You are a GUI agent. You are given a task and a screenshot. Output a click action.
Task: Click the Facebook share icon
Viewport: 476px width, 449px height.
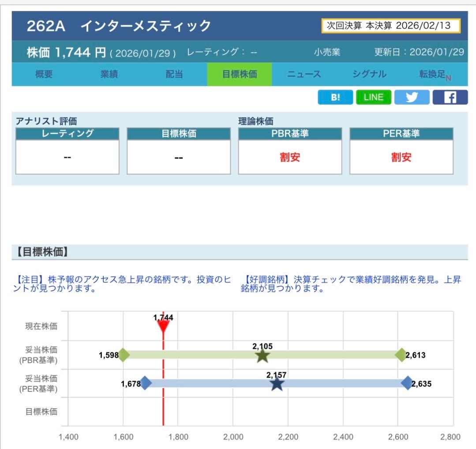[450, 97]
